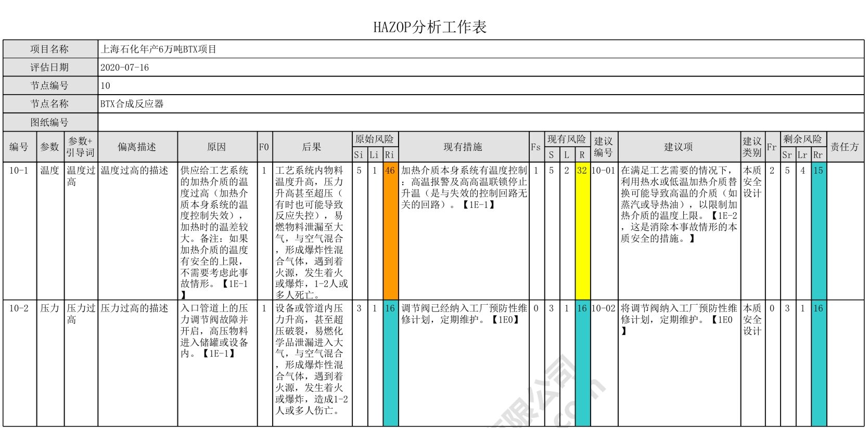868x428 pixels.
Task: Click the measure cell starting 加热介质本身系统
Action: coord(463,231)
